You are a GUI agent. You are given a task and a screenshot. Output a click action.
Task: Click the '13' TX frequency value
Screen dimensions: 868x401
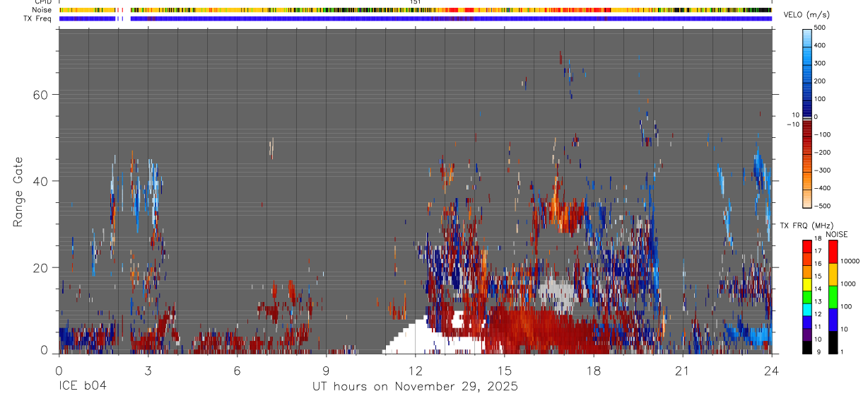point(818,301)
